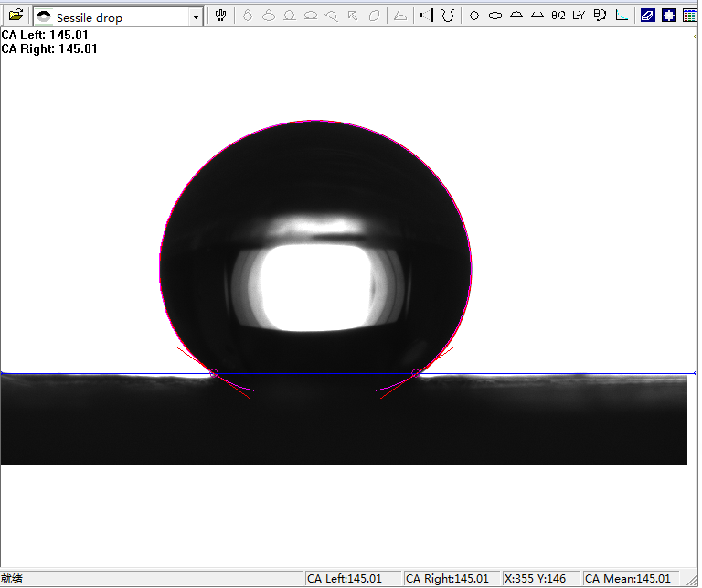Select the hand pan tool

tap(221, 16)
